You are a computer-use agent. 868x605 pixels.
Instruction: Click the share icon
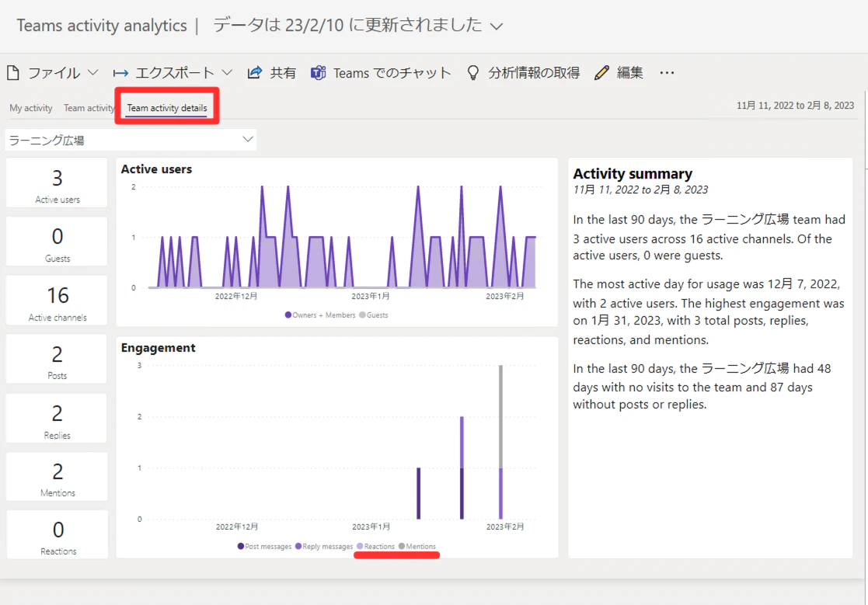(x=255, y=72)
